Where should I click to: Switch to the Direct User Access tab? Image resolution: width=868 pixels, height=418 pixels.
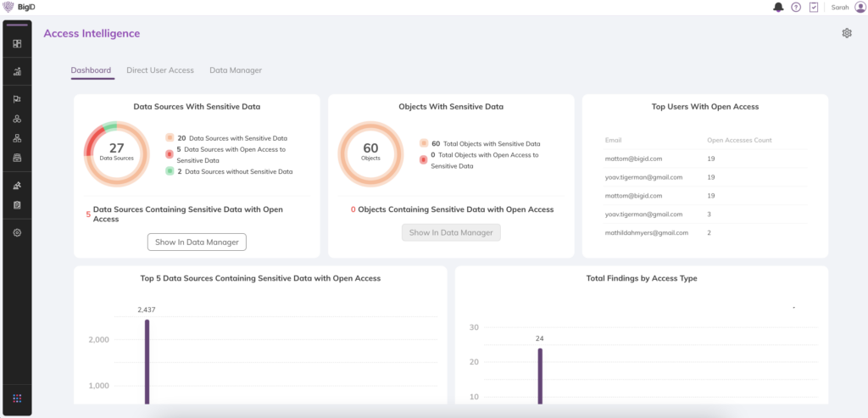click(160, 70)
